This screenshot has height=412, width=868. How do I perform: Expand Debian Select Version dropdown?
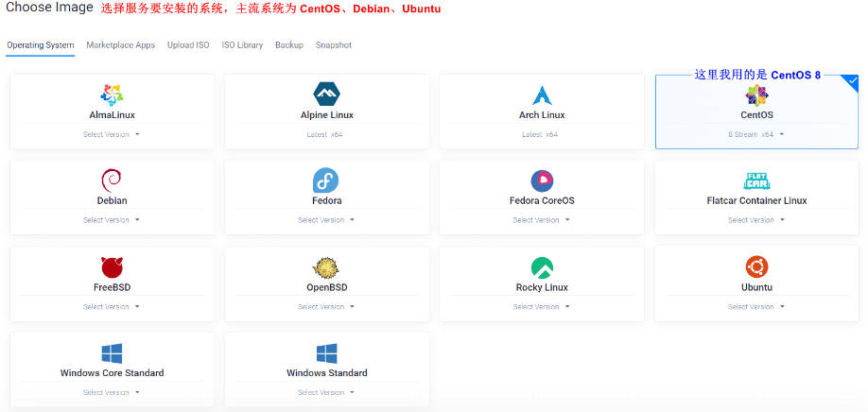point(112,220)
